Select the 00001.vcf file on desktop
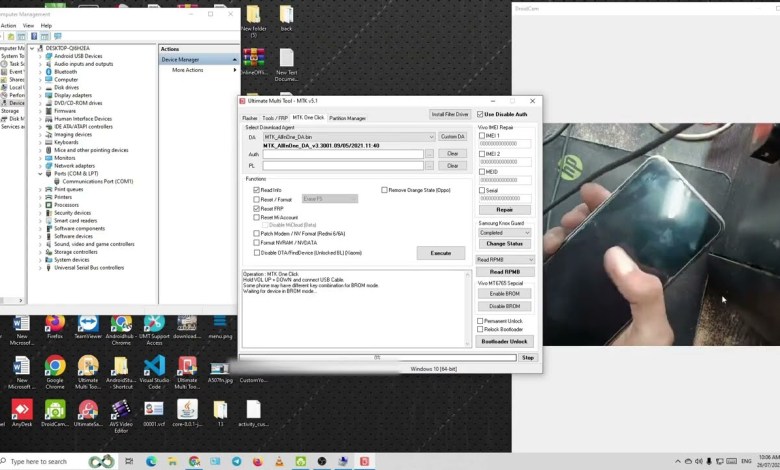This screenshot has width=780, height=470. 154,413
